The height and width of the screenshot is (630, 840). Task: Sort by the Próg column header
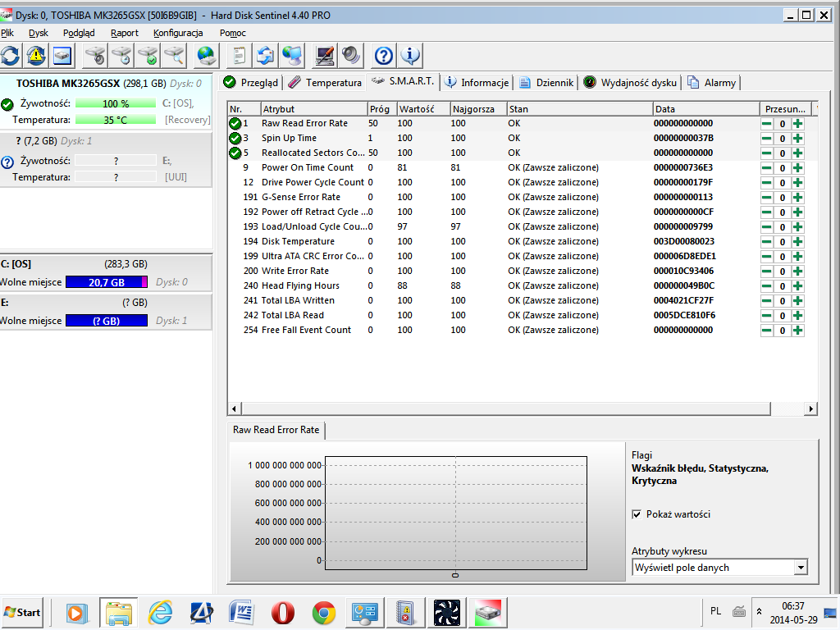tap(382, 109)
